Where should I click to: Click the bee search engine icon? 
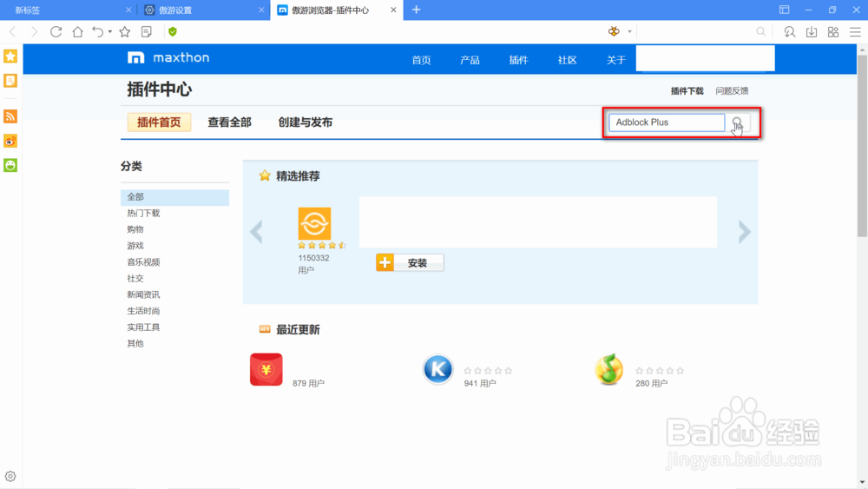(614, 31)
